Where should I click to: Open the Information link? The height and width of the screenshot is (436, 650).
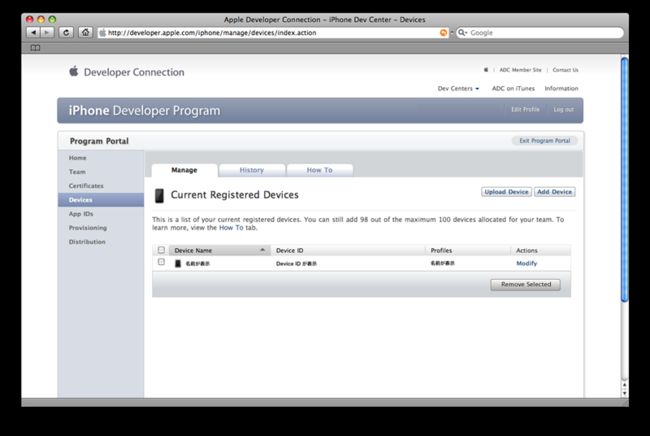click(x=561, y=88)
